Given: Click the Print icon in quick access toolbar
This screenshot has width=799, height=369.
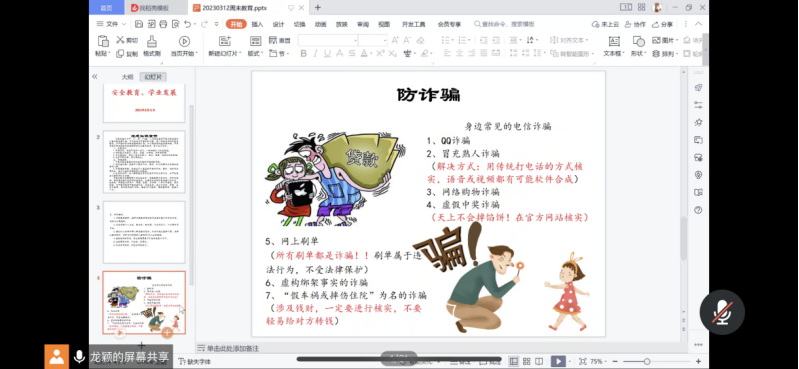Looking at the screenshot, I should pyautogui.click(x=163, y=24).
